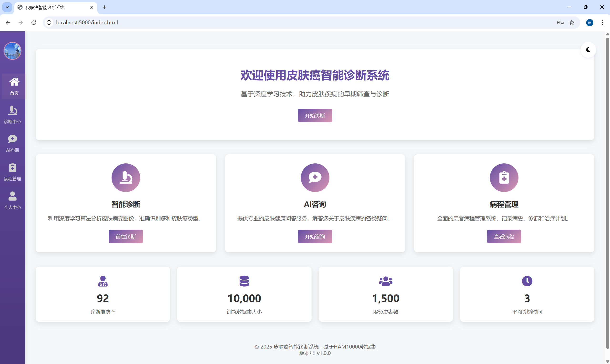Toggle dark mode with moon button
Image resolution: width=610 pixels, height=364 pixels.
coord(588,50)
